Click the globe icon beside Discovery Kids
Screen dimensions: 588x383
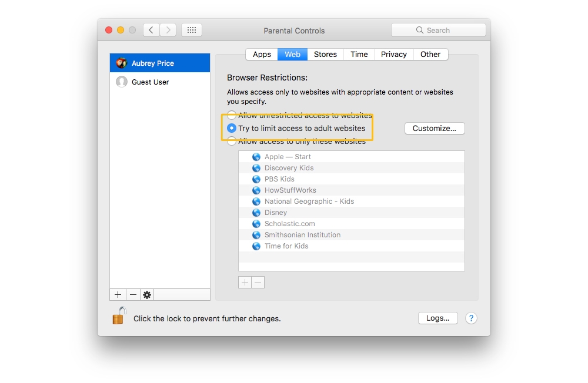coord(256,168)
